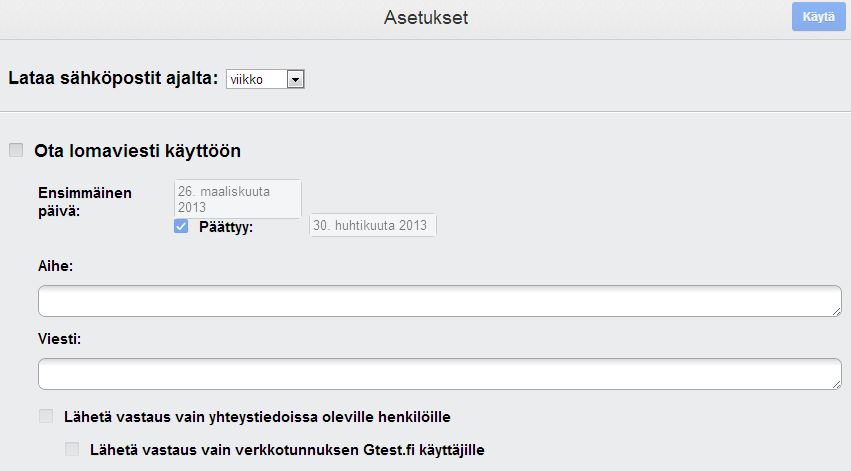Click the Käytä button
851x471 pixels.
818,17
